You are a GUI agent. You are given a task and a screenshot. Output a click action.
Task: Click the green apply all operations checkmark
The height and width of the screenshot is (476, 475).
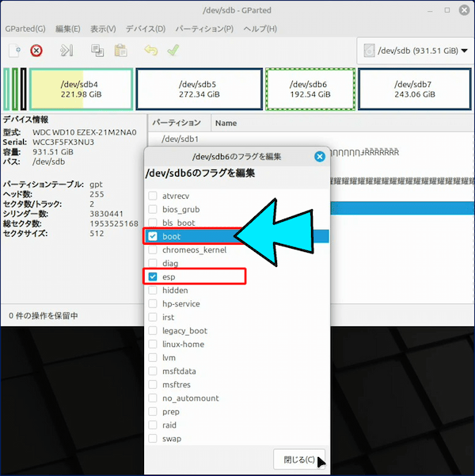point(172,51)
